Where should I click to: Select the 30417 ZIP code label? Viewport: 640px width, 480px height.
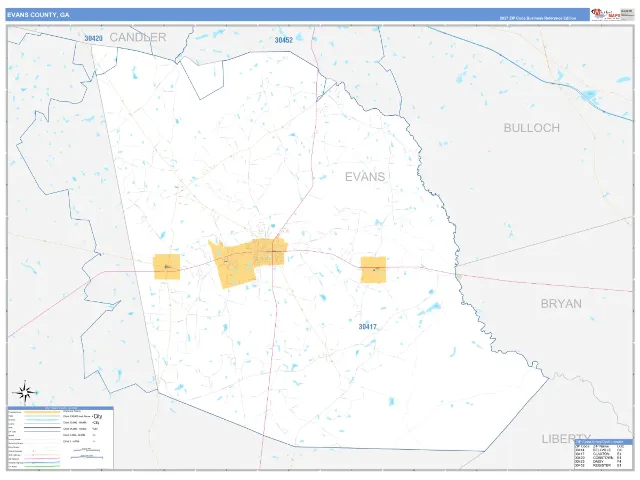coord(368,327)
